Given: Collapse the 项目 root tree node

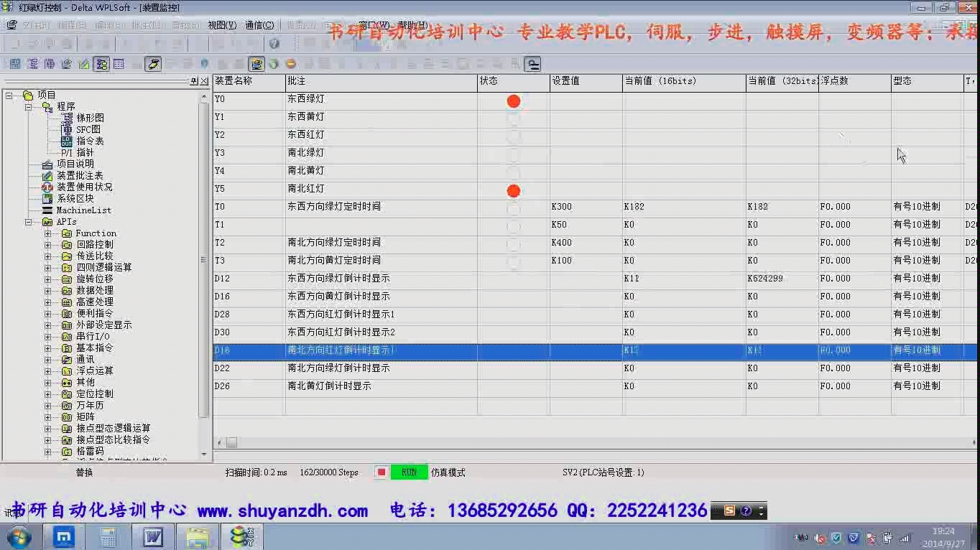Looking at the screenshot, I should (9, 95).
